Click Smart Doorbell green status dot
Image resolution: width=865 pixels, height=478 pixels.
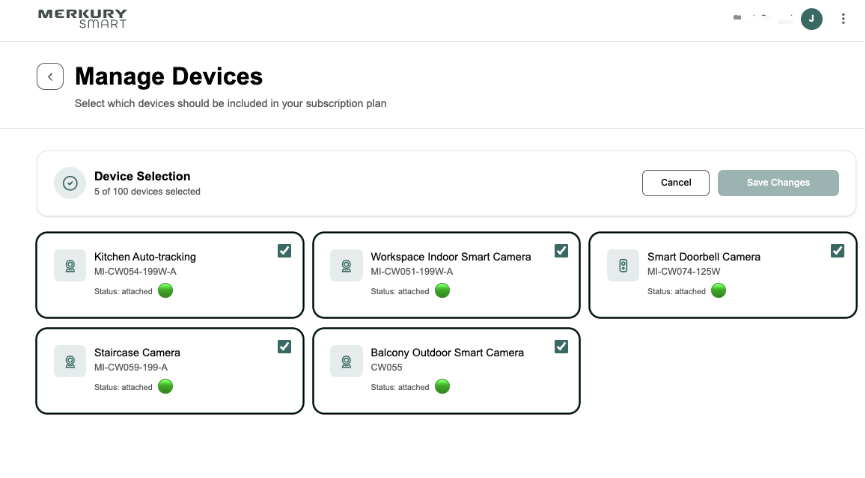click(718, 290)
